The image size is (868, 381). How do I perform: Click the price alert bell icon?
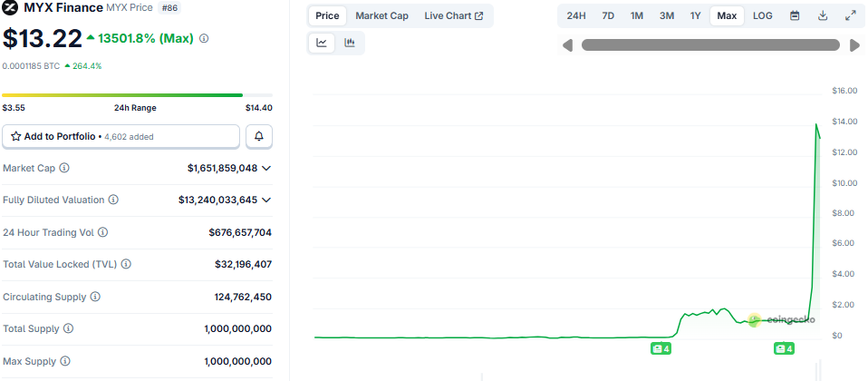(259, 136)
